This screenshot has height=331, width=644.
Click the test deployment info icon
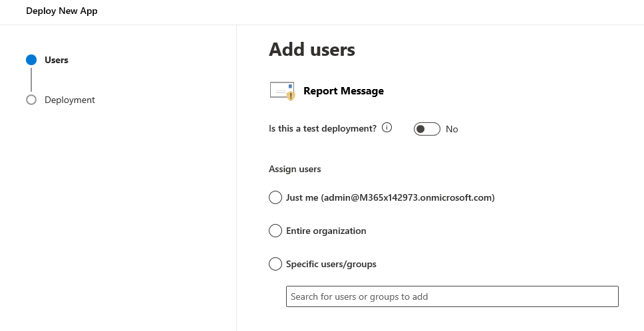tap(387, 128)
